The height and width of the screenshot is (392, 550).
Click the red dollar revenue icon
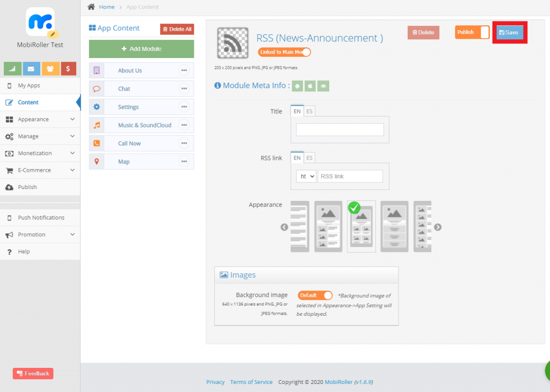tap(68, 69)
